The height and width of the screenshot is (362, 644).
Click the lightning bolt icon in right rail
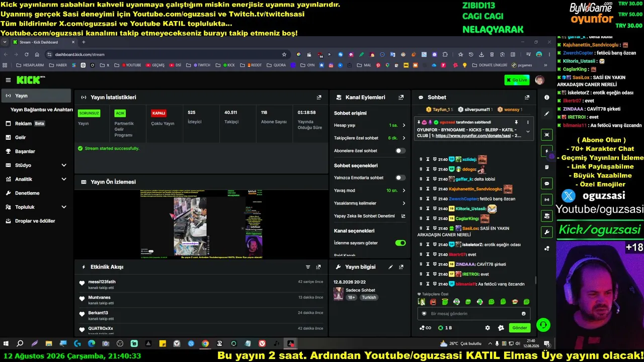(547, 151)
